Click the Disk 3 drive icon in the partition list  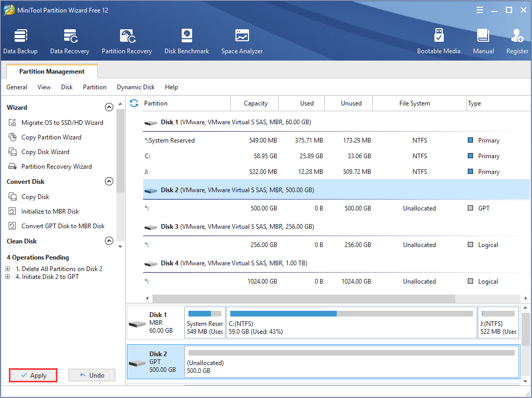(151, 227)
